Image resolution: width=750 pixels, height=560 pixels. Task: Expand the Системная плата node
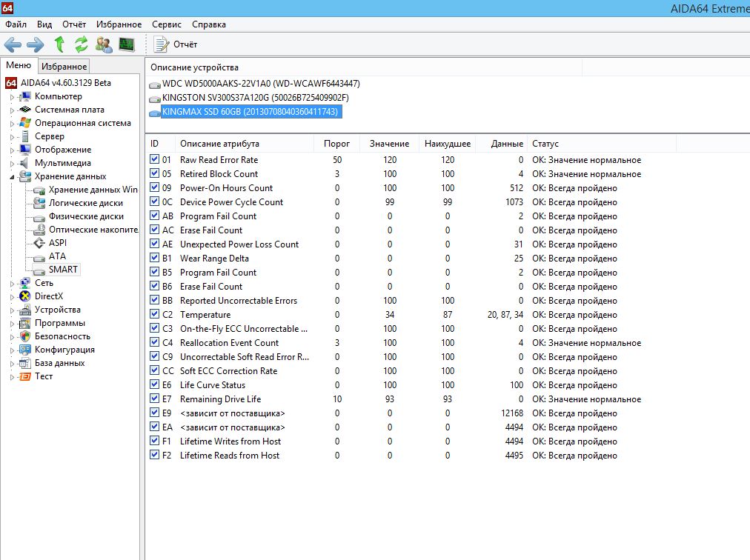pos(12,110)
